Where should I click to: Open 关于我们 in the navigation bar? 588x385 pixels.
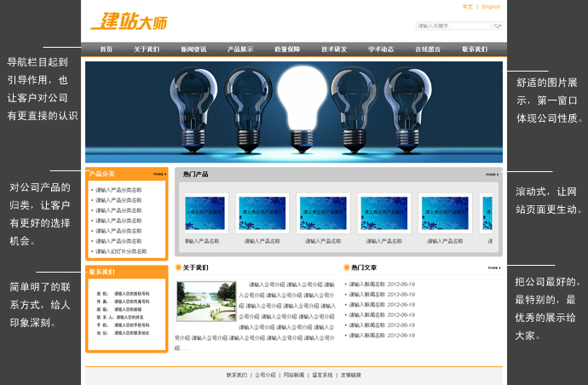pyautogui.click(x=147, y=49)
